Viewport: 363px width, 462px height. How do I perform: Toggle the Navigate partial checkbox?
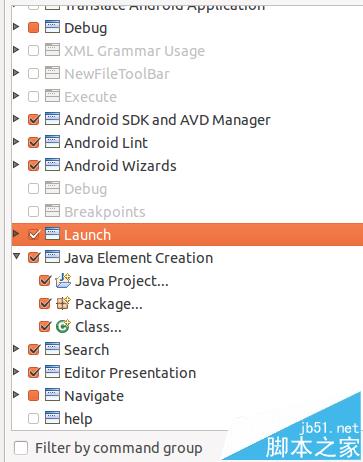point(34,395)
